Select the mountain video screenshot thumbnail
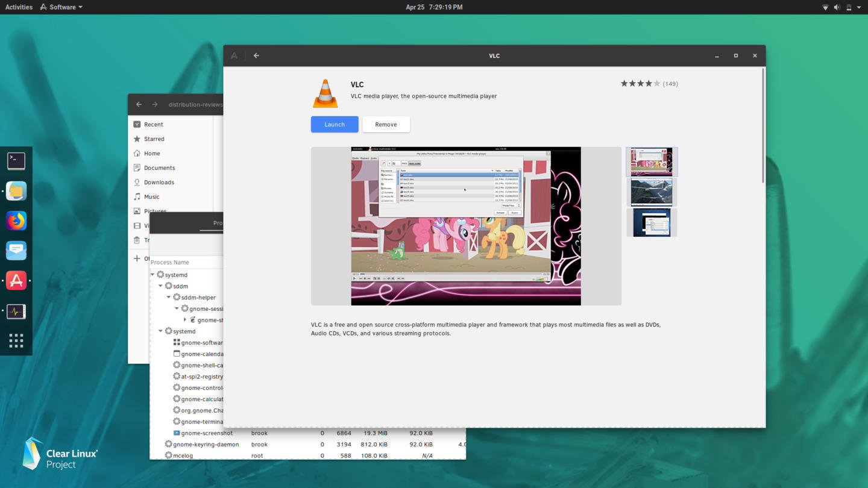Screen dimensions: 868x488 [652, 192]
